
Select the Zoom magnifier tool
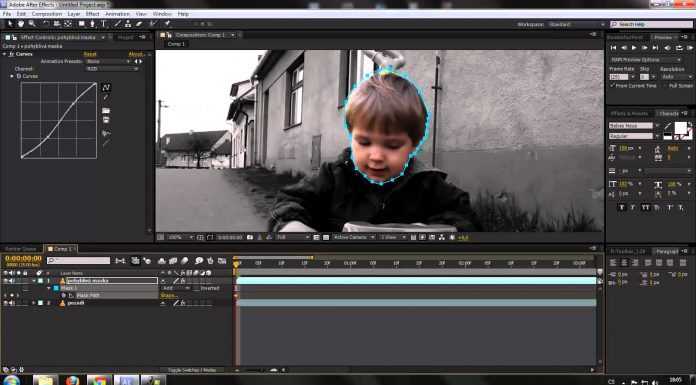pos(32,24)
